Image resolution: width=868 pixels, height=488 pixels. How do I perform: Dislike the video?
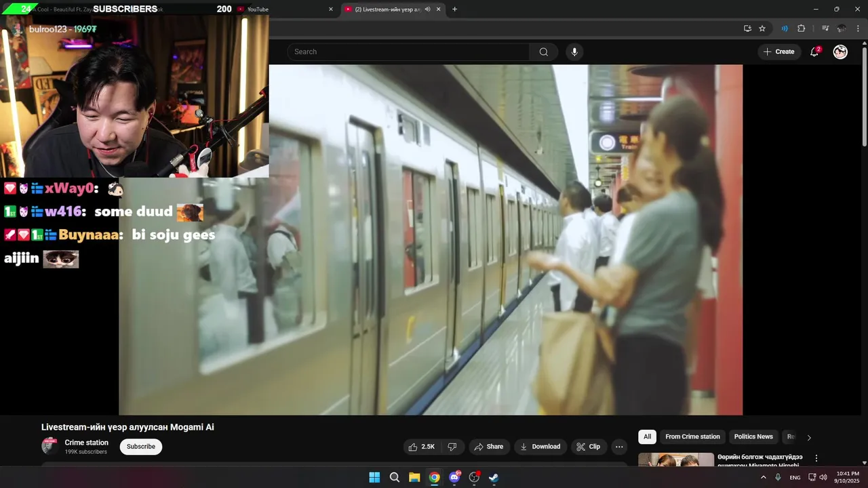pyautogui.click(x=452, y=447)
